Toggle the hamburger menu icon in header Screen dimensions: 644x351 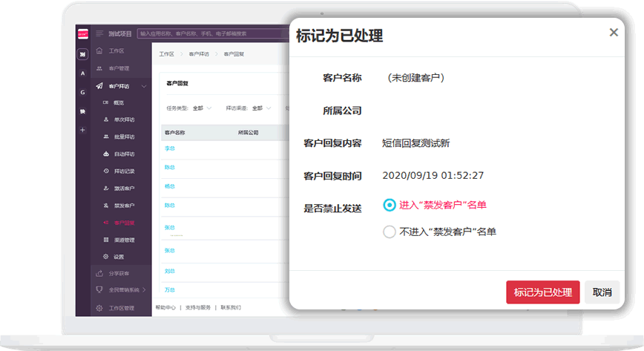[x=99, y=33]
